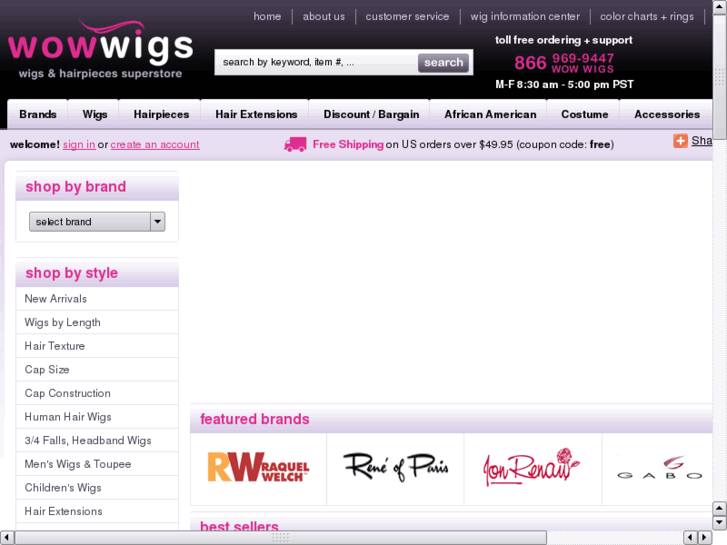The height and width of the screenshot is (545, 727).
Task: Click the shop by style heading
Action: click(x=71, y=273)
